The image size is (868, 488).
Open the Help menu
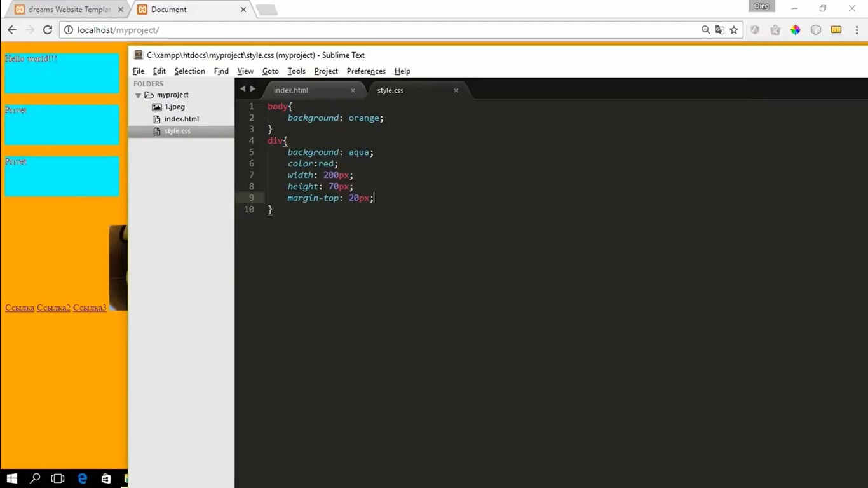tap(402, 71)
